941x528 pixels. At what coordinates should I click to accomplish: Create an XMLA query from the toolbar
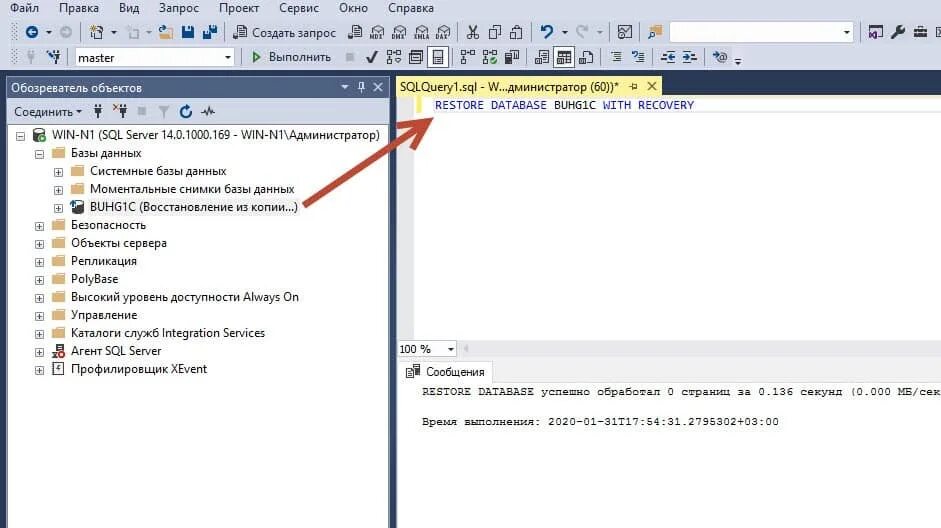click(421, 32)
